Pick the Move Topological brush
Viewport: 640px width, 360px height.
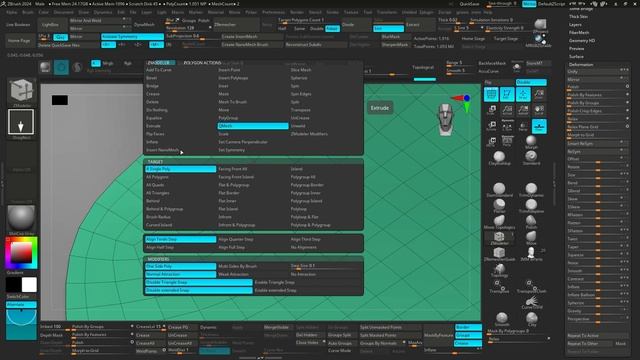click(499, 222)
